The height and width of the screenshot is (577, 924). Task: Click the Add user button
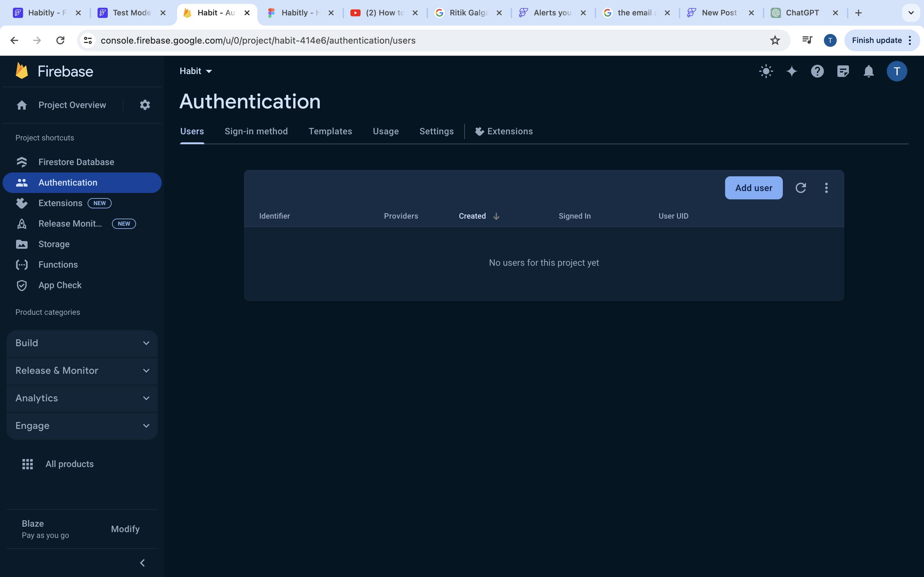click(x=753, y=188)
